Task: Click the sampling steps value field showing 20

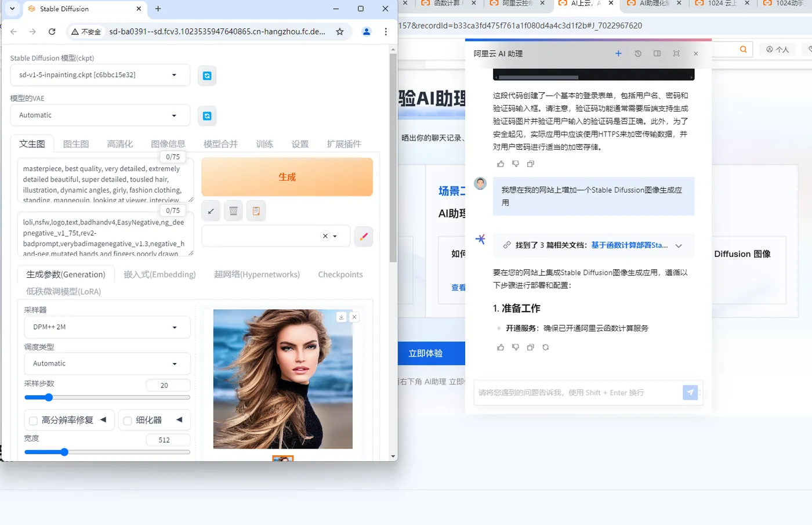Action: [x=168, y=385]
